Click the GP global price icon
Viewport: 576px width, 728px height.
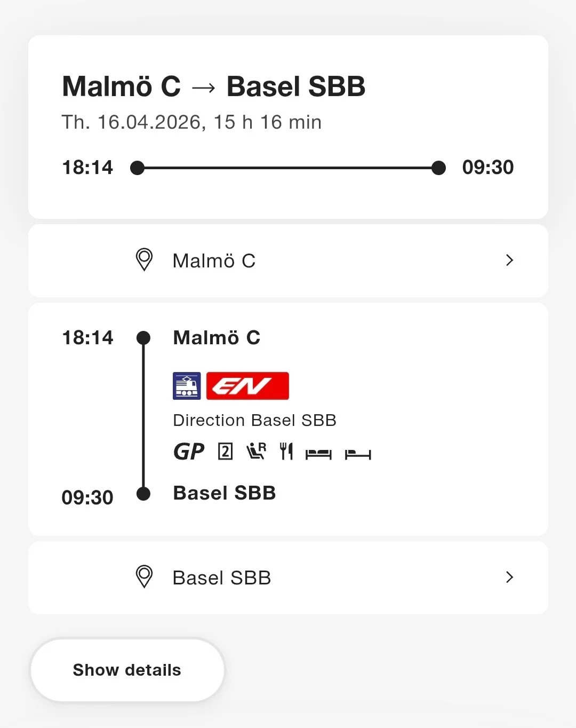pyautogui.click(x=189, y=452)
